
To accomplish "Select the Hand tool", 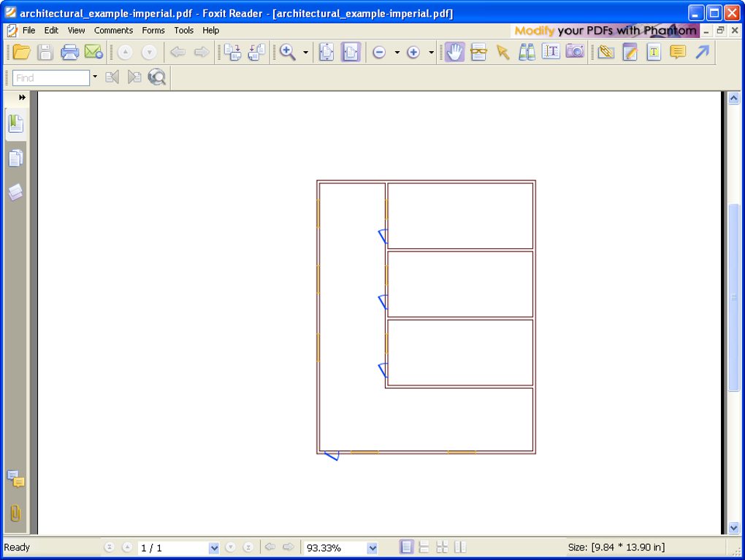I will coord(454,52).
